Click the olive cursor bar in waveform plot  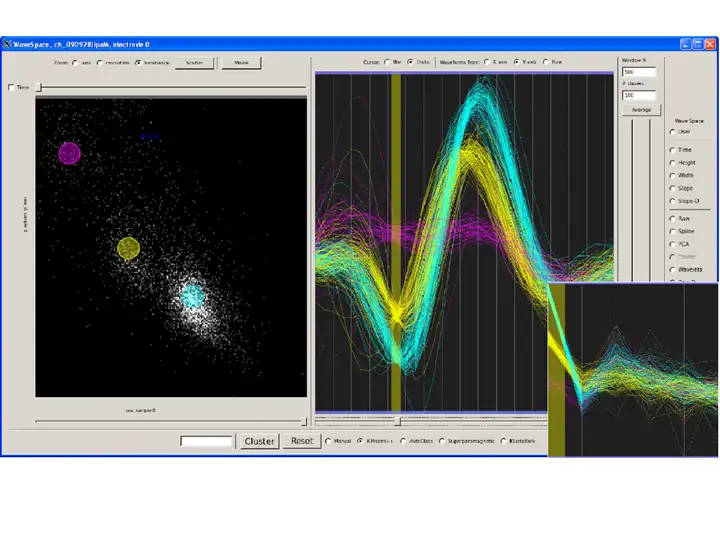click(x=396, y=242)
